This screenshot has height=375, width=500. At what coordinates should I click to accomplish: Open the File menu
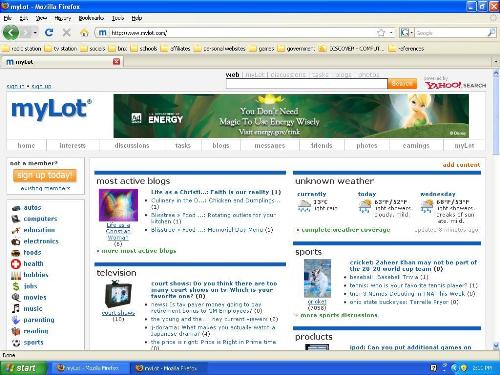pos(8,18)
